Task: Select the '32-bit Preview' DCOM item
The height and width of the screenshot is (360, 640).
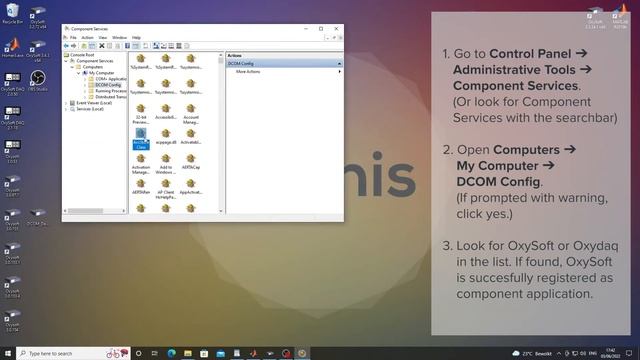Action: tap(141, 114)
